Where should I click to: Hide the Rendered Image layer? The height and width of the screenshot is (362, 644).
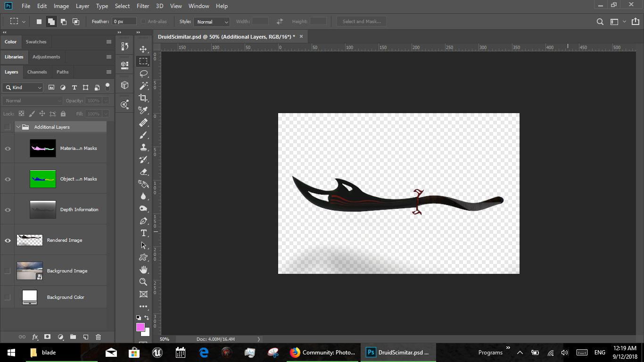(8, 240)
